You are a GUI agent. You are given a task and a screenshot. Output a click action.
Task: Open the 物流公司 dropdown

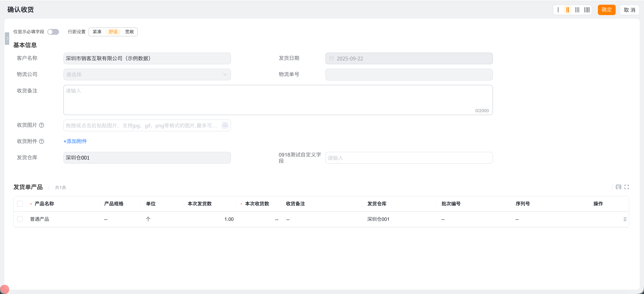[x=147, y=74]
